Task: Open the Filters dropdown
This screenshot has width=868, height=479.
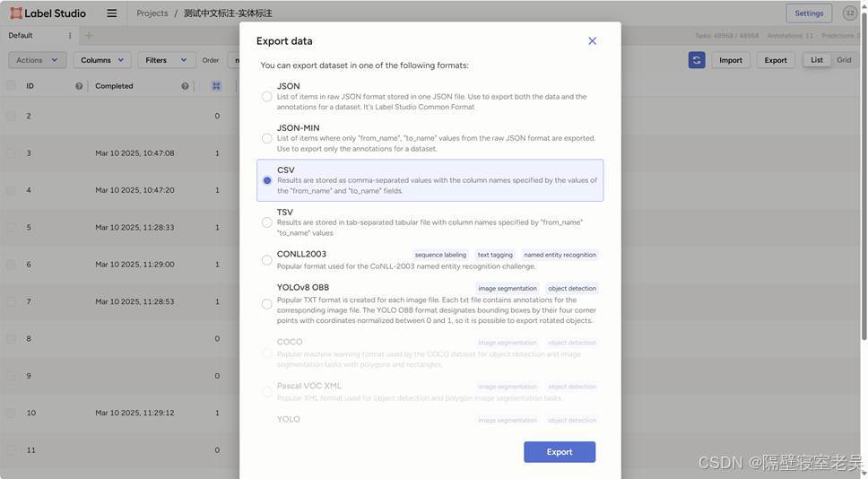Action: 166,60
